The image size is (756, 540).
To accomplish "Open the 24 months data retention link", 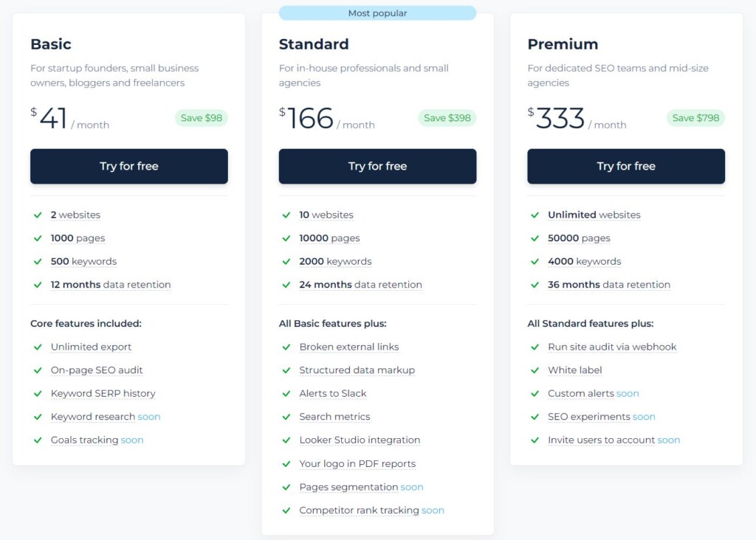I will coord(360,285).
